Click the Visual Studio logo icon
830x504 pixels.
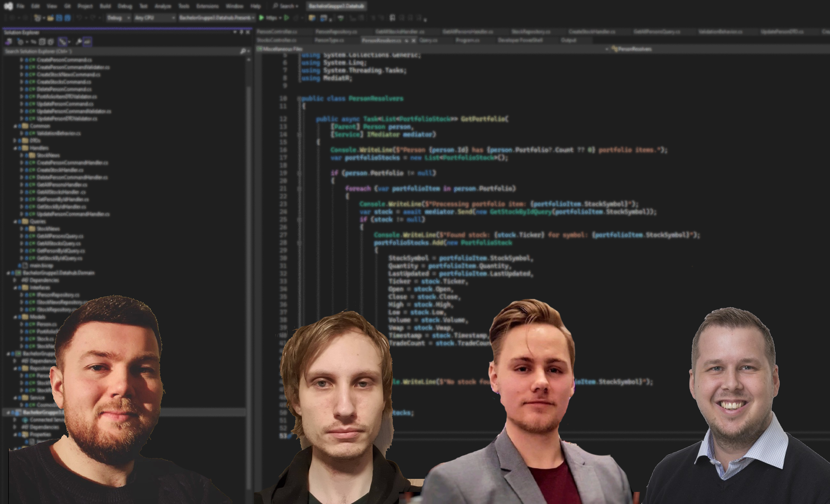[x=8, y=6]
